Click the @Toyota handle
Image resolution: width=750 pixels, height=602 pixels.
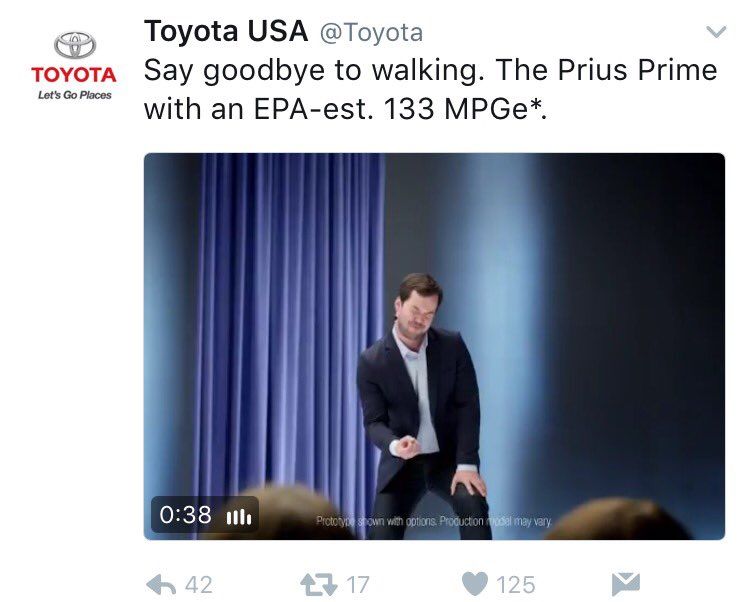click(371, 32)
